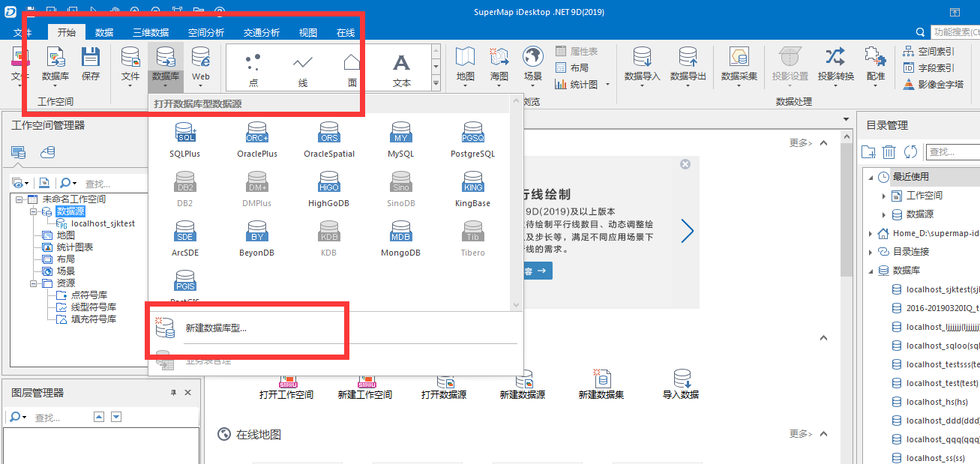Open a PostgreSQL datasource
The height and width of the screenshot is (464, 980).
coord(473,140)
